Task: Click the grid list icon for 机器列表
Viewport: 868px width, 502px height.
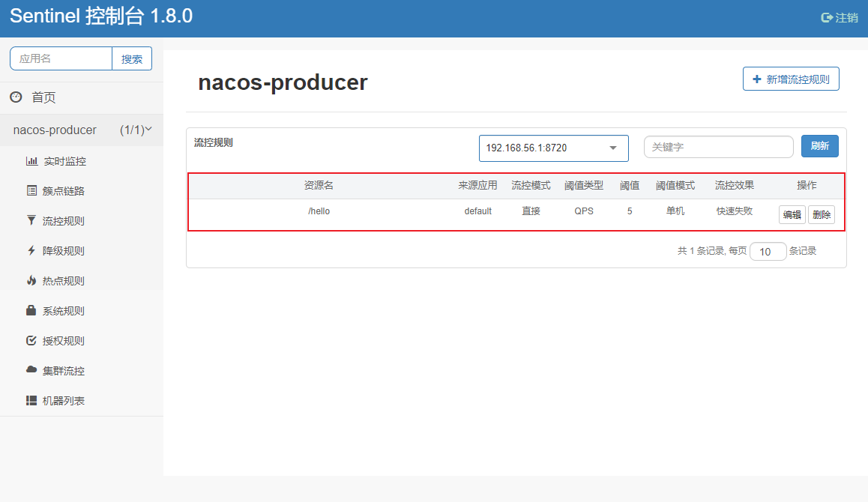Action: click(x=31, y=401)
